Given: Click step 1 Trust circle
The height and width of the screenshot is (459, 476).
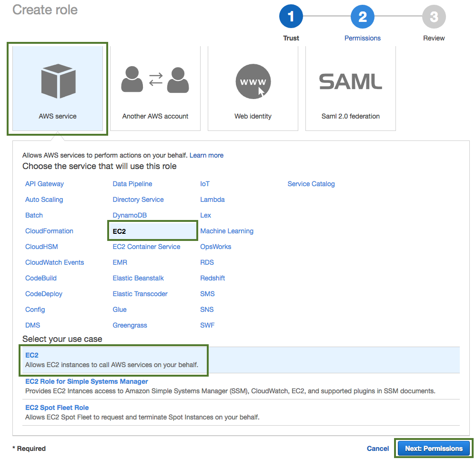Looking at the screenshot, I should pos(291,17).
